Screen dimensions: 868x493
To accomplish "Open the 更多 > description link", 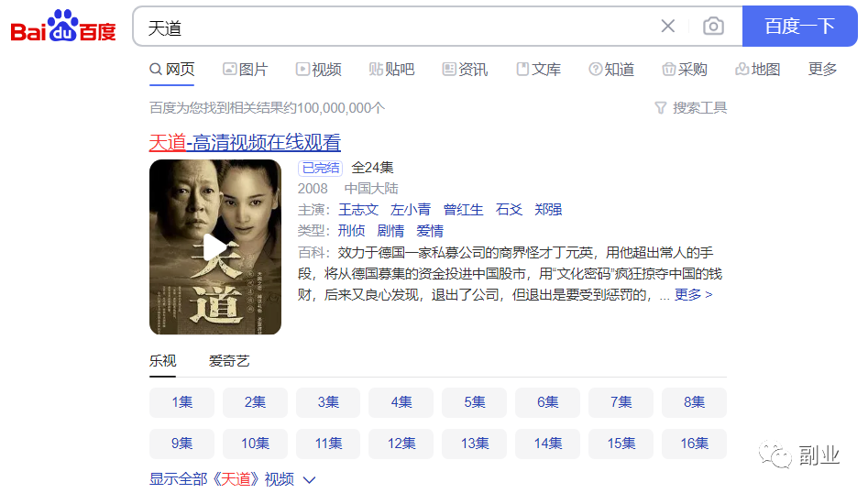I will (x=693, y=295).
